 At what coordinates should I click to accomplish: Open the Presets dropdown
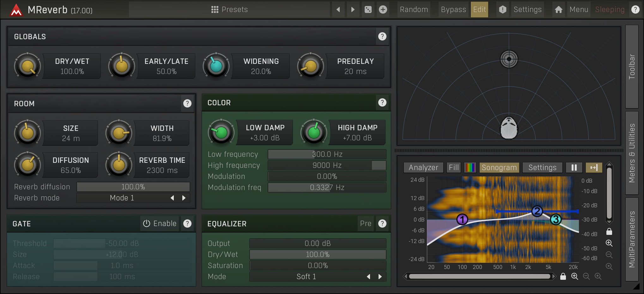click(x=229, y=9)
